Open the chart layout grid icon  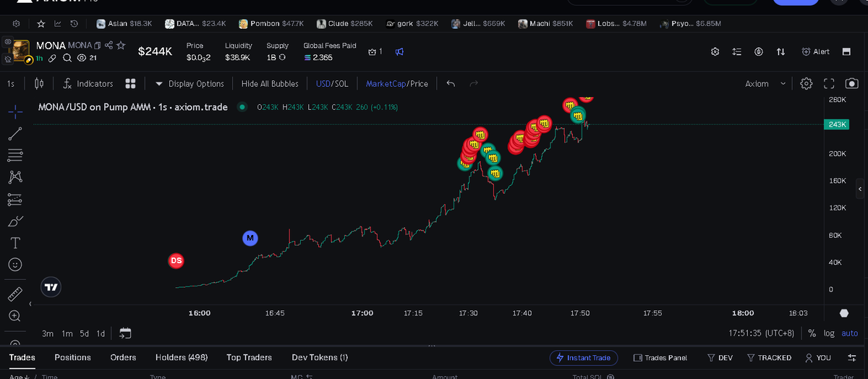130,84
